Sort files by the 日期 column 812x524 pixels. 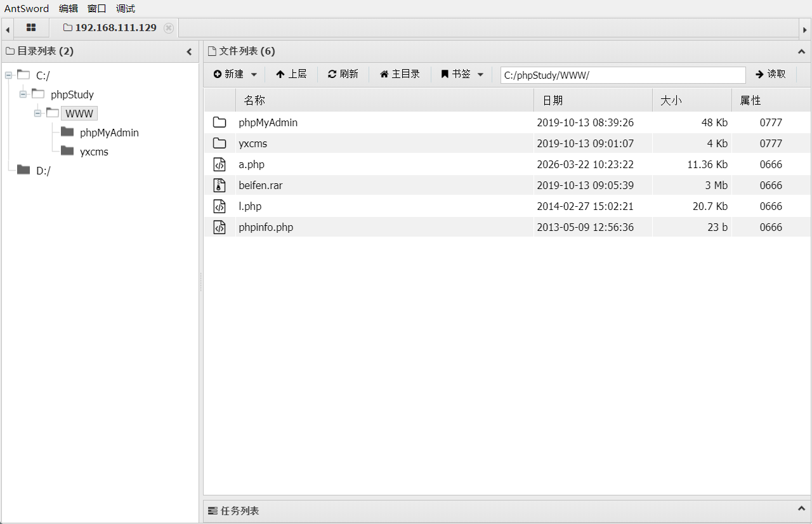click(593, 100)
